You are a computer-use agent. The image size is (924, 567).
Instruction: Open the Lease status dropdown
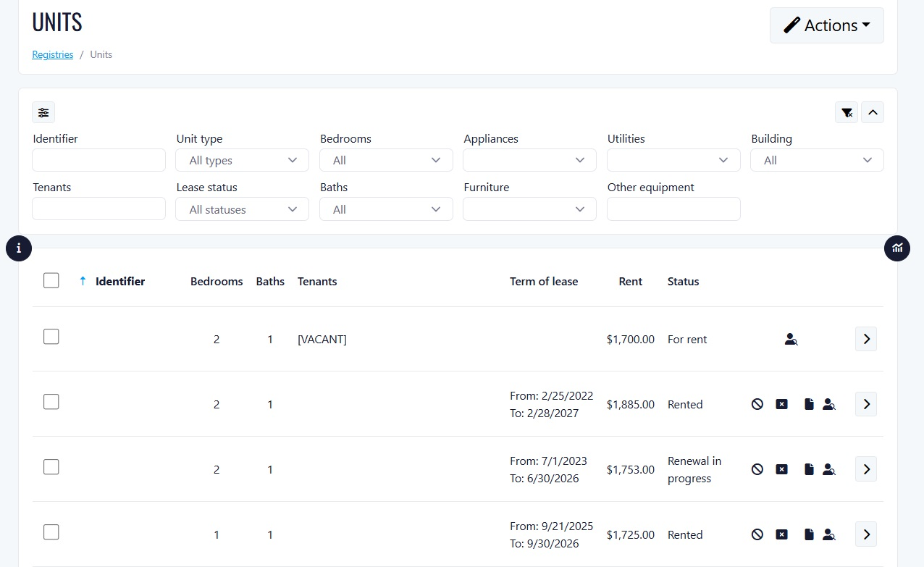click(242, 209)
